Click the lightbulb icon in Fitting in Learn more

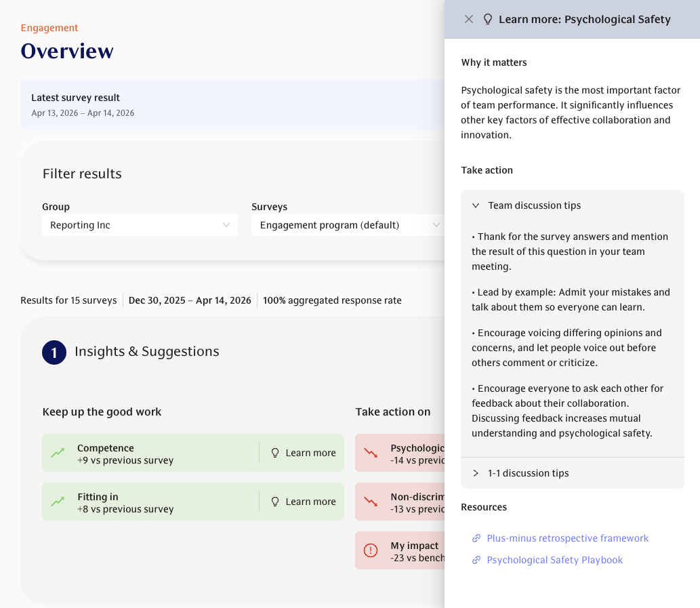coord(275,502)
